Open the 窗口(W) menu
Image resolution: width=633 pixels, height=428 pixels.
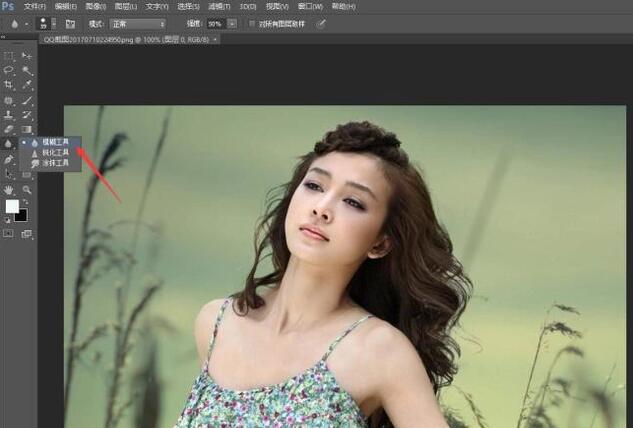[x=310, y=7]
